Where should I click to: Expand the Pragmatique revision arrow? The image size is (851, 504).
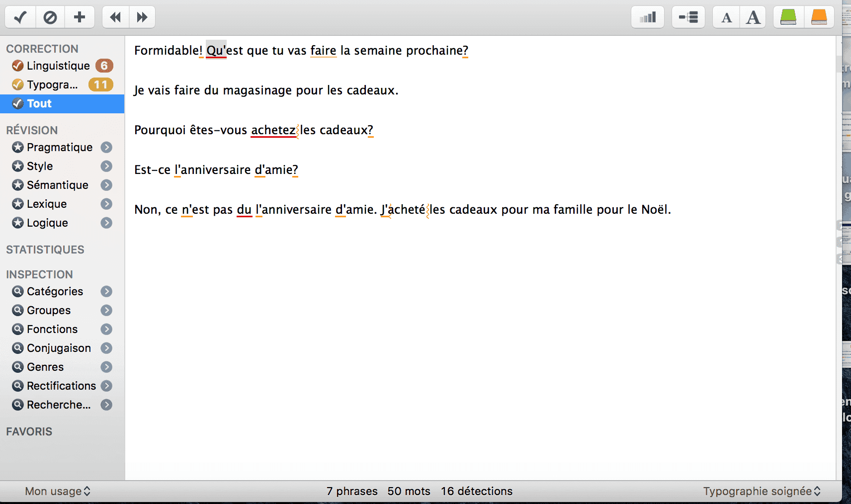point(106,147)
